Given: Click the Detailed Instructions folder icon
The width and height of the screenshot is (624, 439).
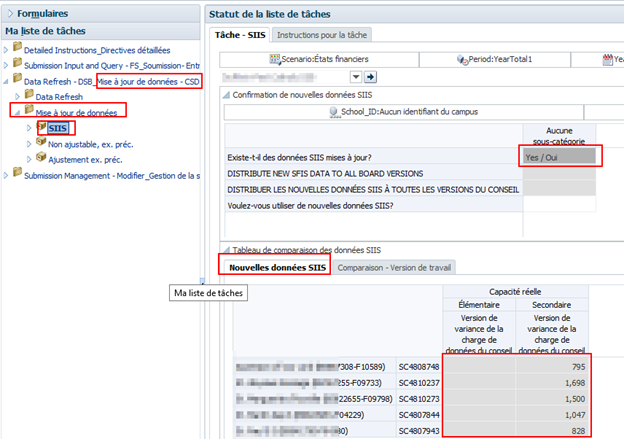Looking at the screenshot, I should [x=17, y=48].
